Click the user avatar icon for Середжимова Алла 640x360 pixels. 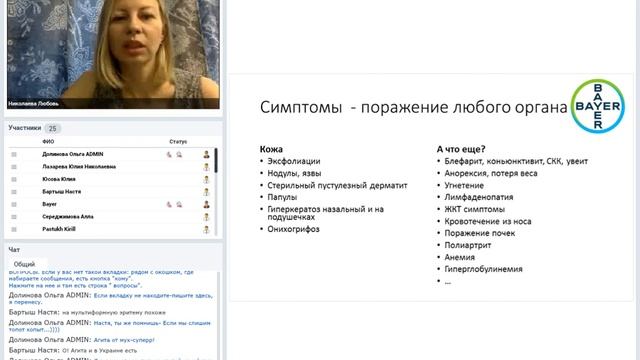click(x=207, y=217)
